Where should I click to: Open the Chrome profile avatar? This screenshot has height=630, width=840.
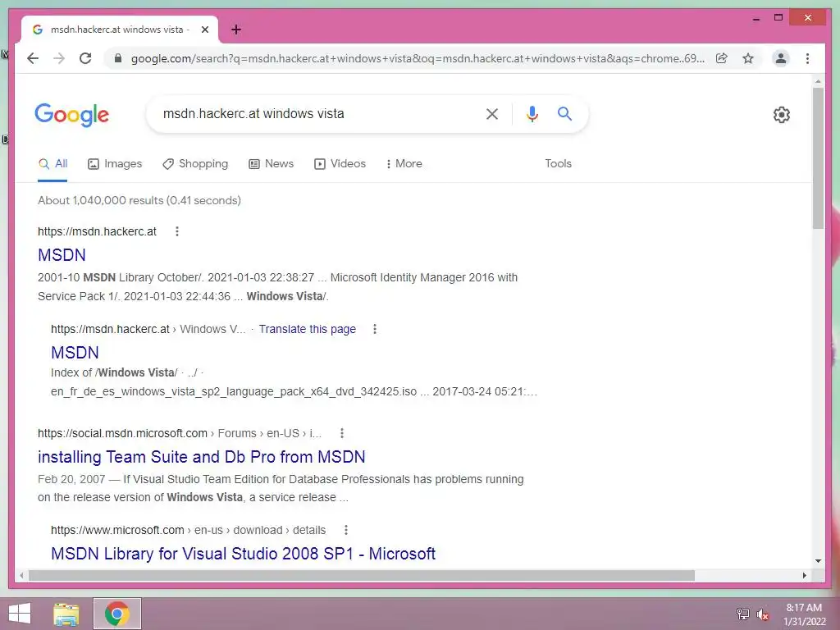[781, 58]
